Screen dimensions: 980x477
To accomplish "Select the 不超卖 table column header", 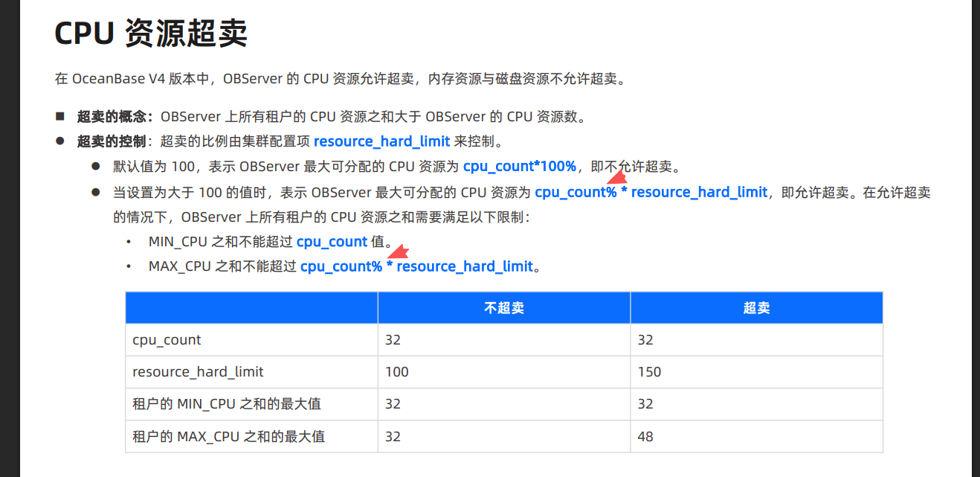I will (x=504, y=308).
